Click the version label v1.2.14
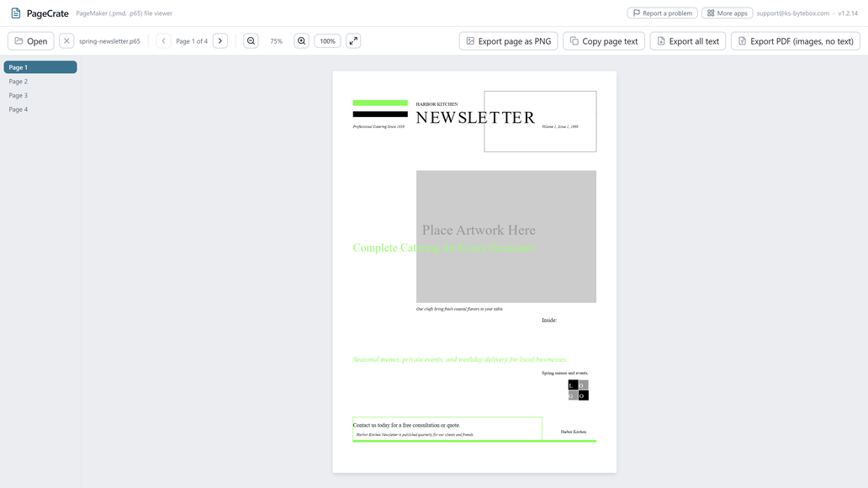This screenshot has width=868, height=488. [x=848, y=13]
